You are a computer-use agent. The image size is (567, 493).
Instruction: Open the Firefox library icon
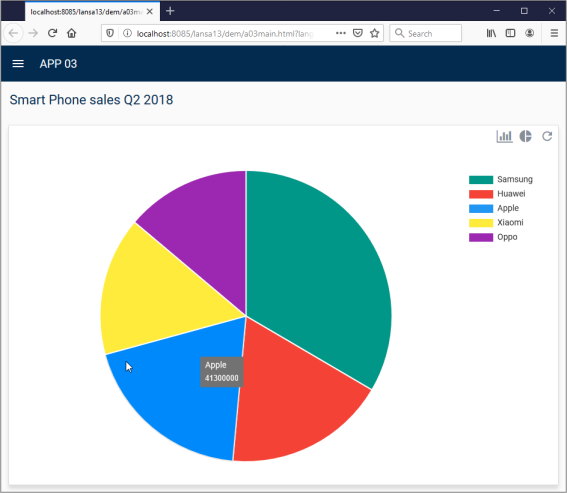491,33
